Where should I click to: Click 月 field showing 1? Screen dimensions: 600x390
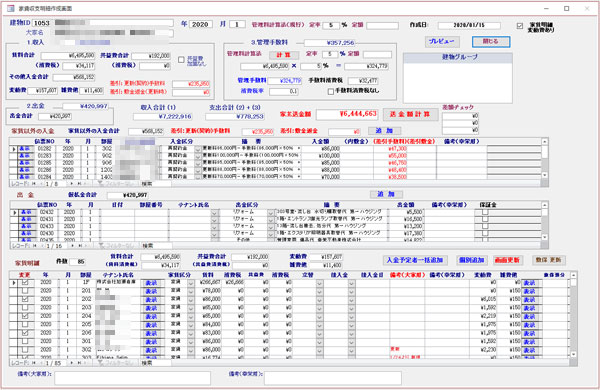[237, 24]
